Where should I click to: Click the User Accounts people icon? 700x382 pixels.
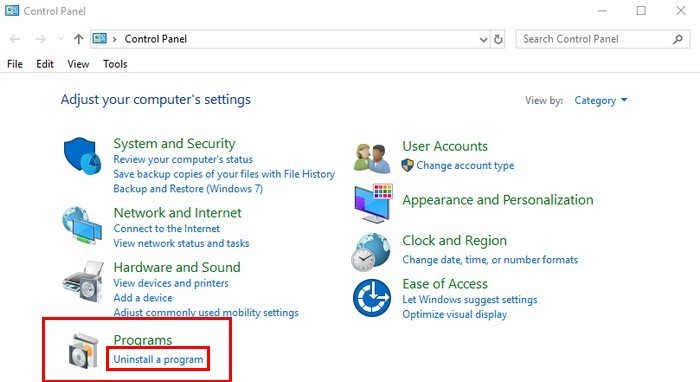(372, 158)
